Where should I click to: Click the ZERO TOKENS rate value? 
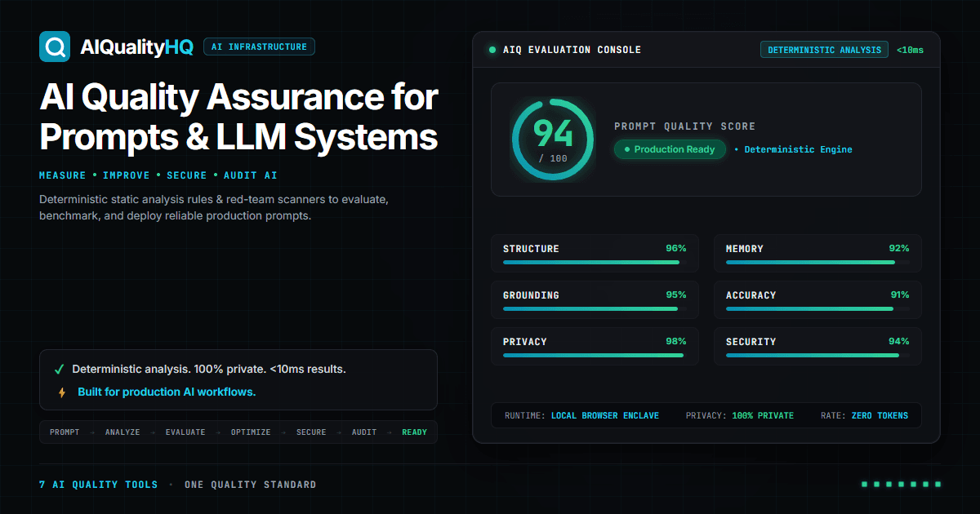coord(880,416)
